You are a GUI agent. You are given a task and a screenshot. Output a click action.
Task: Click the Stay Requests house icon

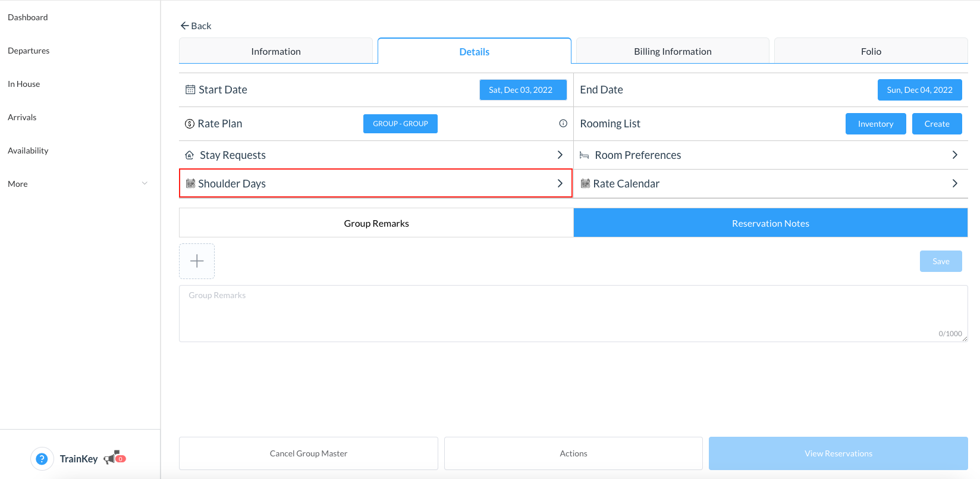(x=190, y=155)
